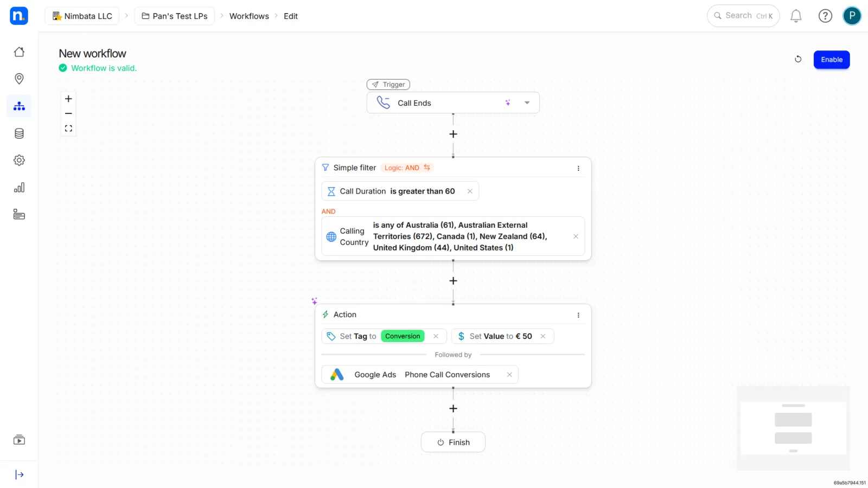Open the help question mark icon

[825, 16]
